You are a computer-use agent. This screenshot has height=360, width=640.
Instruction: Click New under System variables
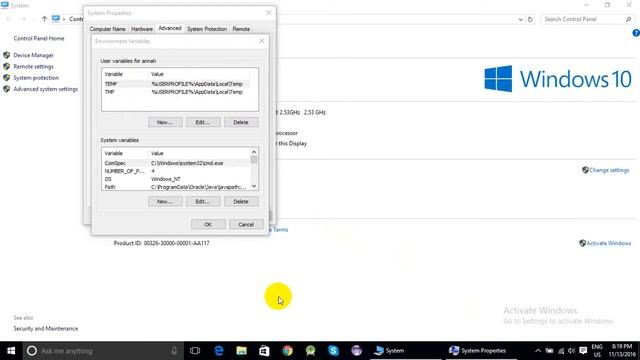click(165, 201)
